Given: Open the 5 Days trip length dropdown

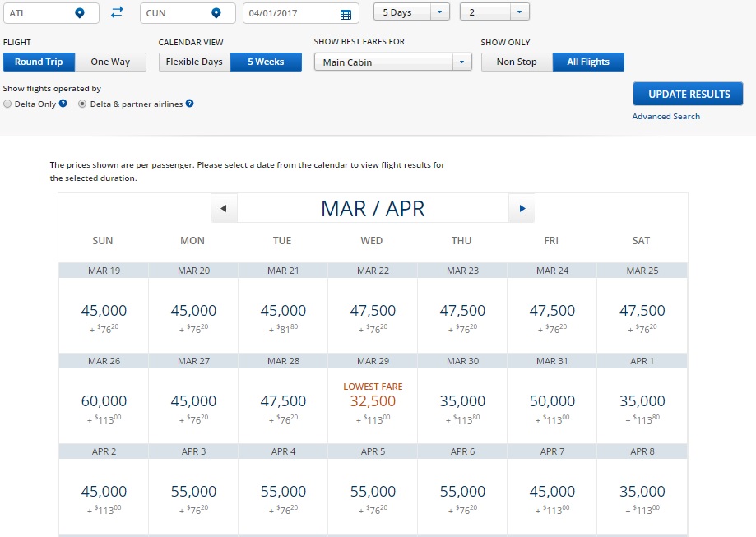Looking at the screenshot, I should 411,12.
